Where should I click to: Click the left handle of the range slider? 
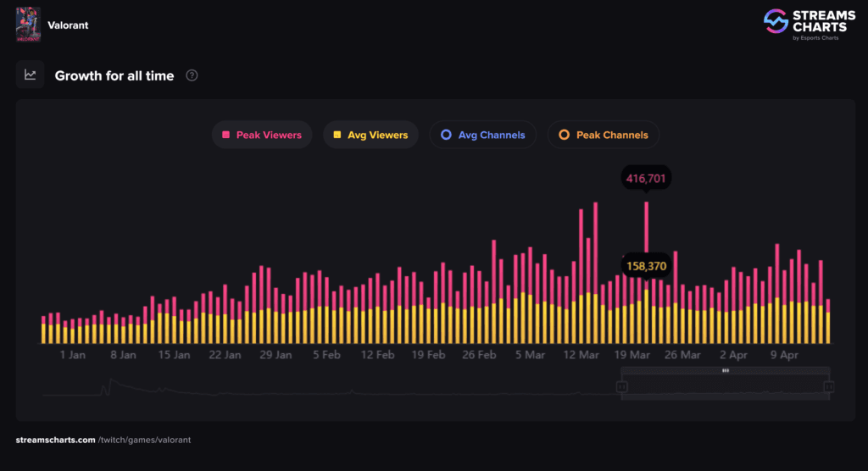pos(621,386)
